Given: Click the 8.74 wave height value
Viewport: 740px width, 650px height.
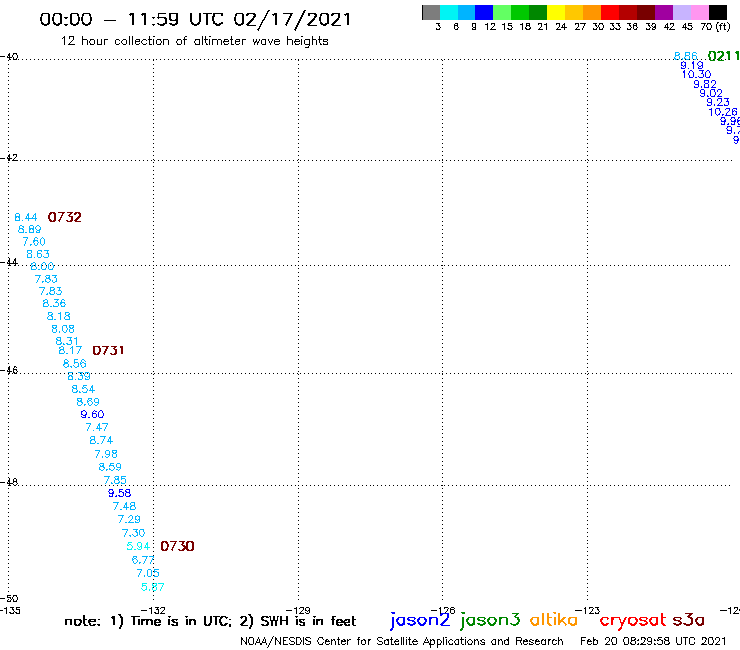Looking at the screenshot, I should point(101,440).
